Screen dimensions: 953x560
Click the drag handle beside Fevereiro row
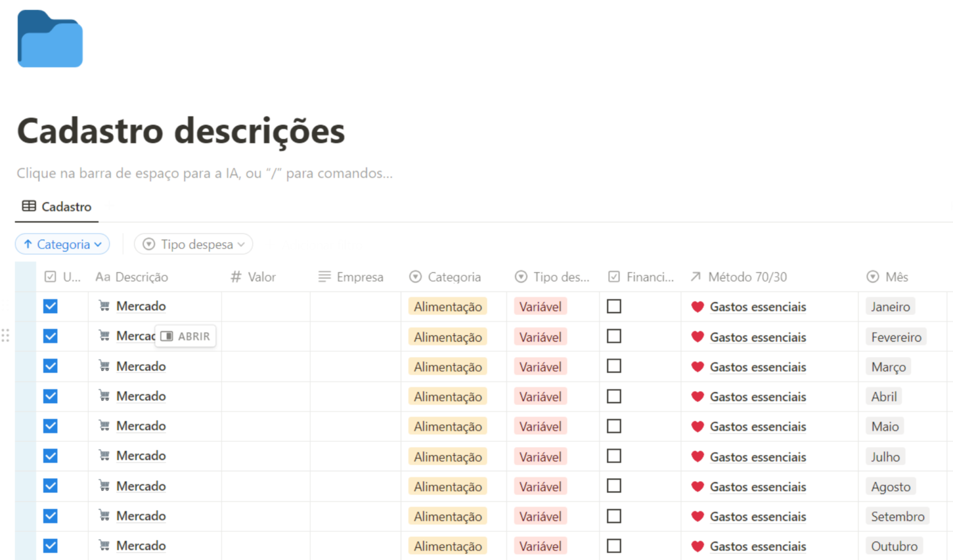pyautogui.click(x=6, y=336)
